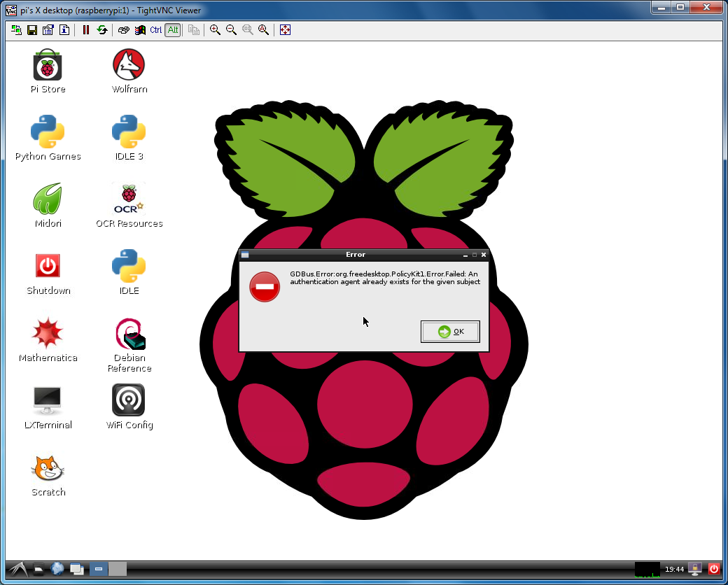The image size is (728, 585).
Task: Select the Midori browser desktop icon
Action: pos(48,205)
